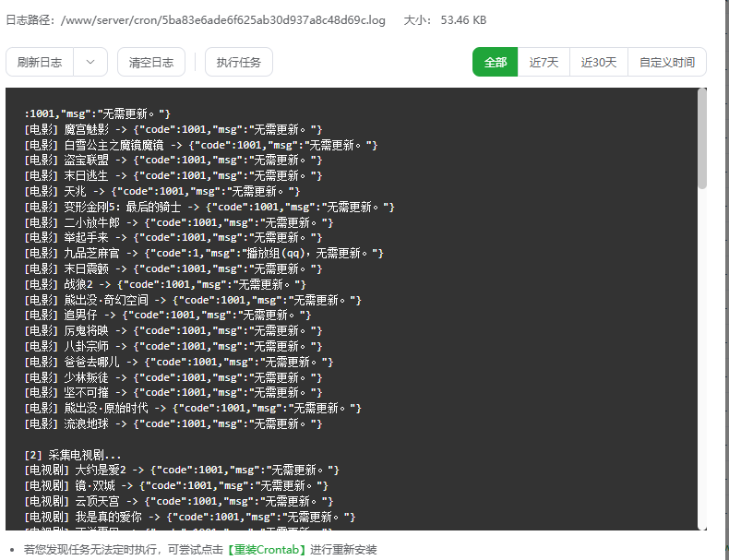Switch to the 近30天 filter tab
The image size is (729, 560).
pos(598,63)
